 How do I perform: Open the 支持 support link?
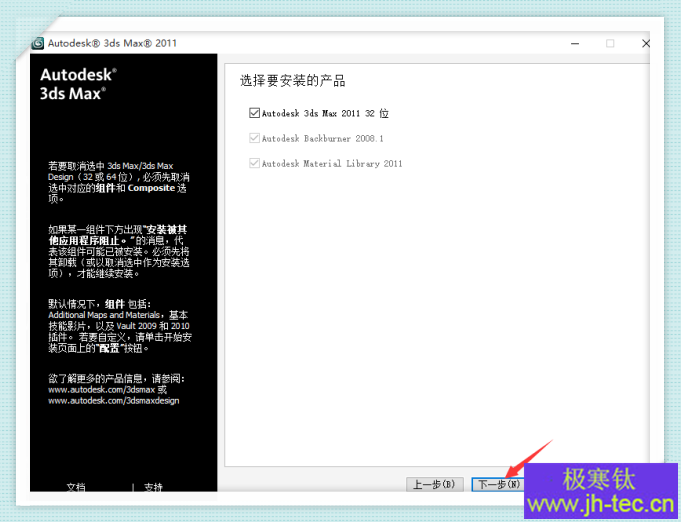pyautogui.click(x=153, y=487)
